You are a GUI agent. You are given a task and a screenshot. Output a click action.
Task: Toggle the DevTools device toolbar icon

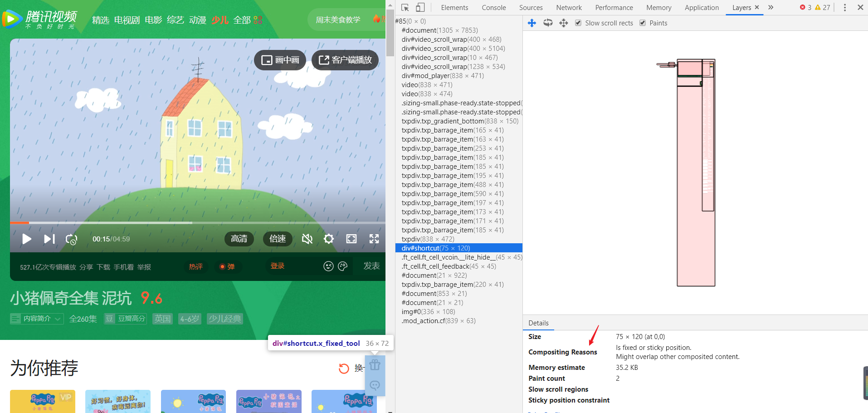[x=420, y=7]
